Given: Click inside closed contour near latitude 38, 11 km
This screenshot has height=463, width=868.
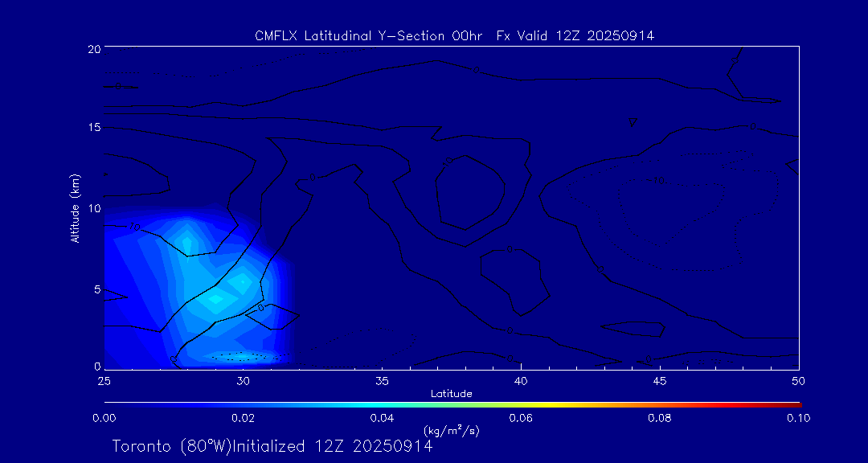Looking at the screenshot, I should pyautogui.click(x=470, y=193).
